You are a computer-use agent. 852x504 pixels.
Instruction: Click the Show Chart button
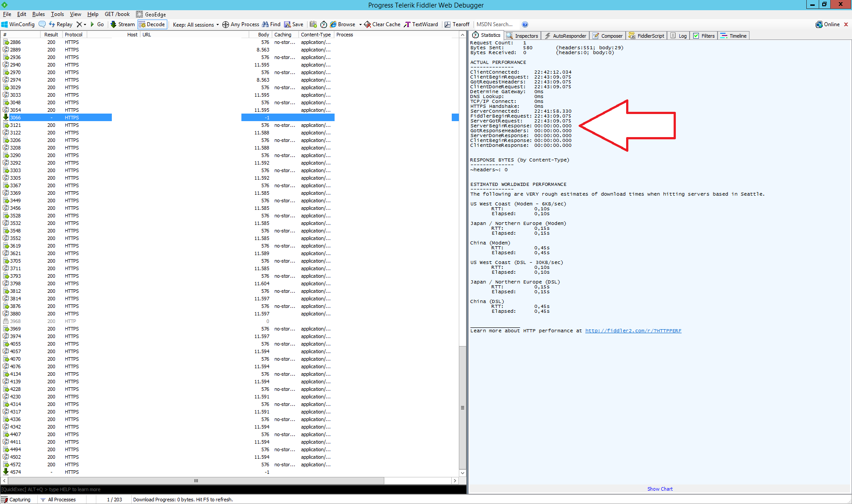pos(660,488)
